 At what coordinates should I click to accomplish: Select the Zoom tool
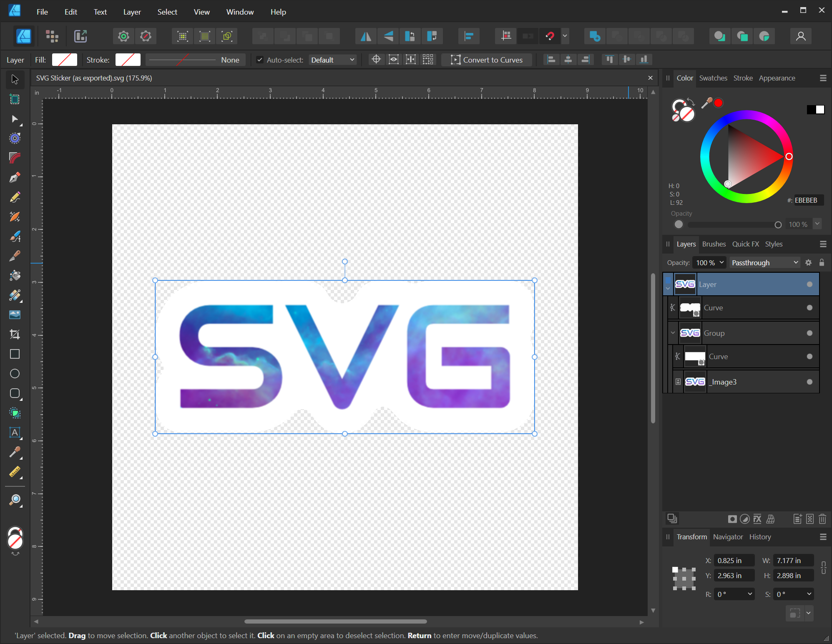(15, 500)
